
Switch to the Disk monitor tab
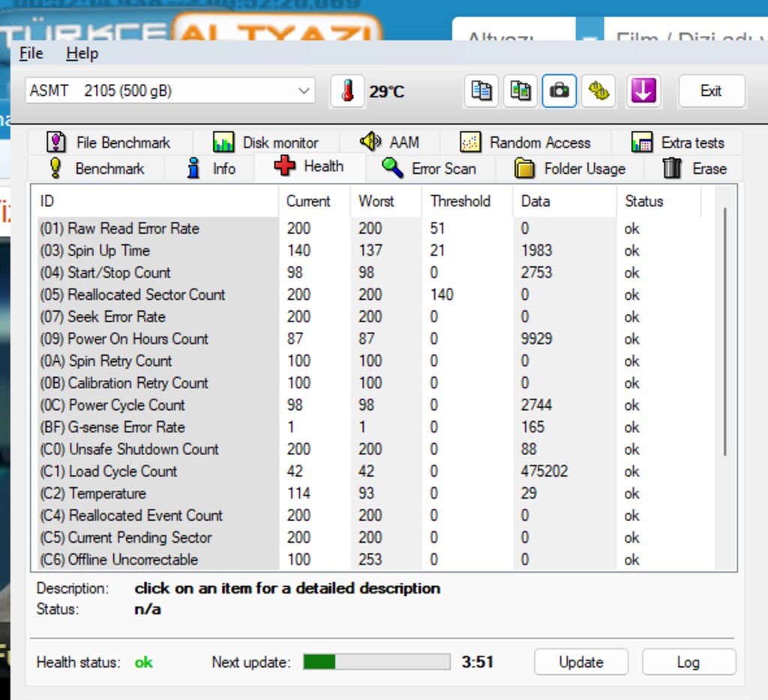(266, 142)
